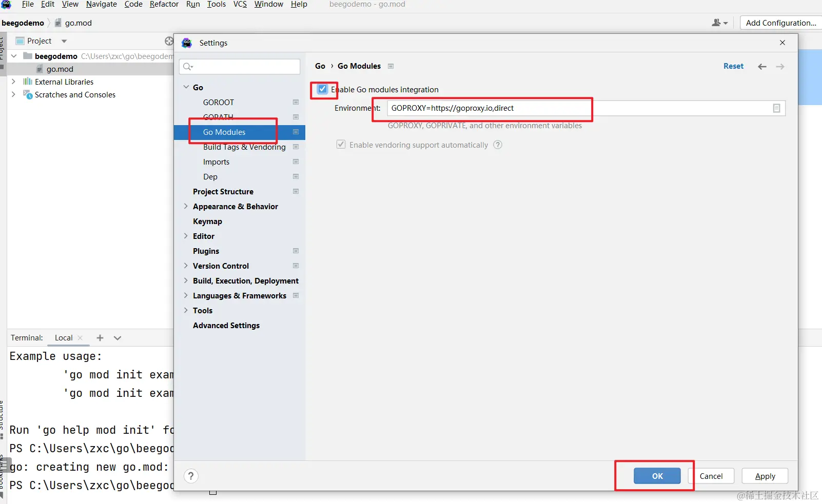Expand the Editor settings section
Image resolution: width=822 pixels, height=504 pixels.
pos(186,236)
